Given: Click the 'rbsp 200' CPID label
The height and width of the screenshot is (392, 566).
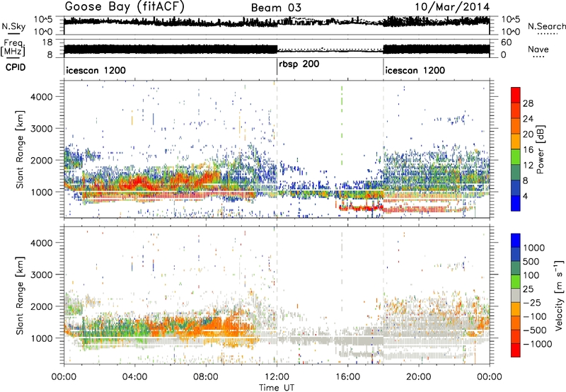Looking at the screenshot, I should pyautogui.click(x=299, y=64).
